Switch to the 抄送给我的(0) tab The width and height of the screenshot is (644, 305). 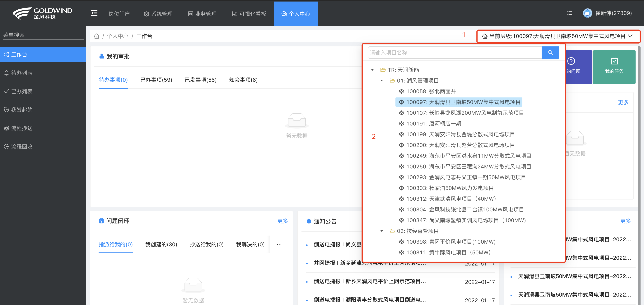click(x=207, y=244)
